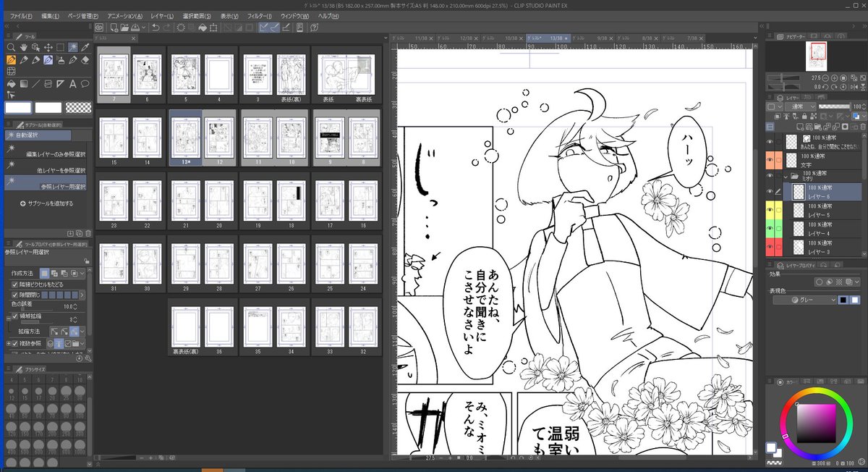
Task: Click the Redo arrow icon
Action: pos(167,28)
